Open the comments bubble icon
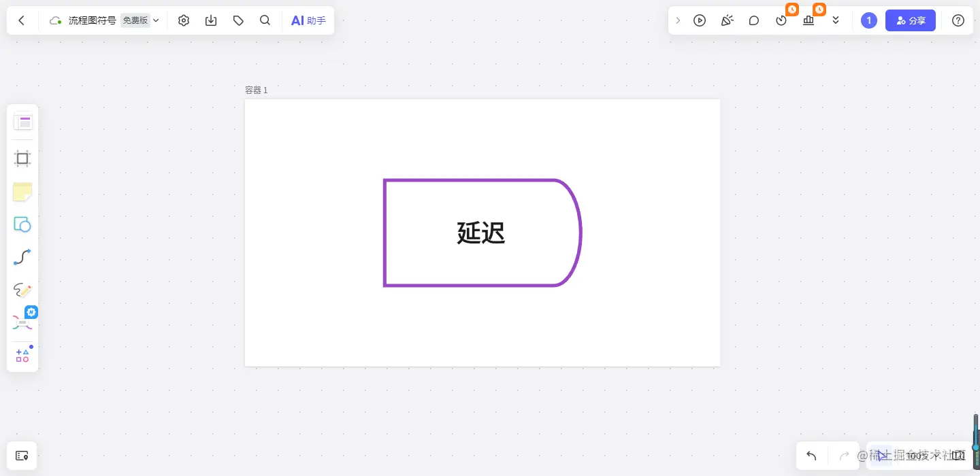Image resolution: width=980 pixels, height=476 pixels. click(754, 20)
